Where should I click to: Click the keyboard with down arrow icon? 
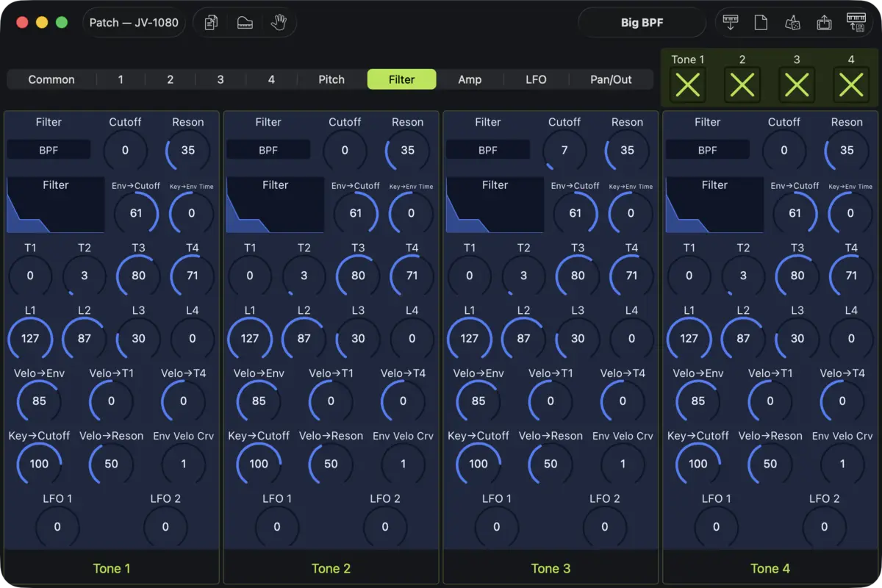730,23
